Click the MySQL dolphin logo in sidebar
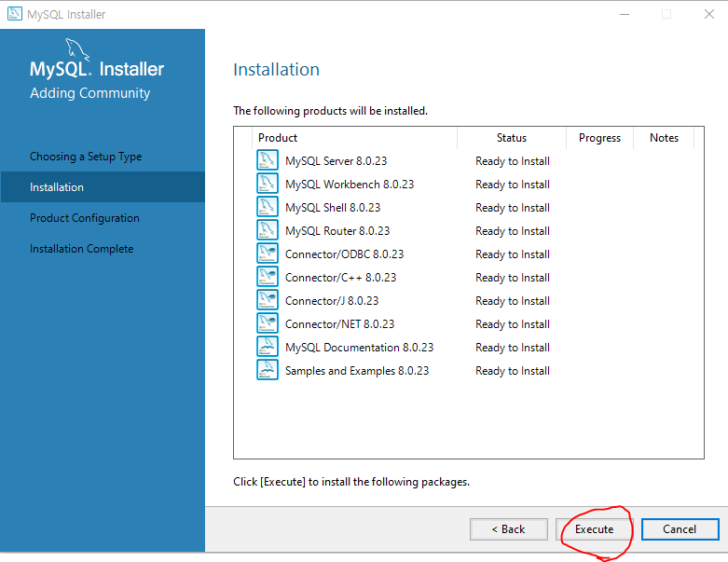Viewport: 728px width, 562px height. pos(77,48)
